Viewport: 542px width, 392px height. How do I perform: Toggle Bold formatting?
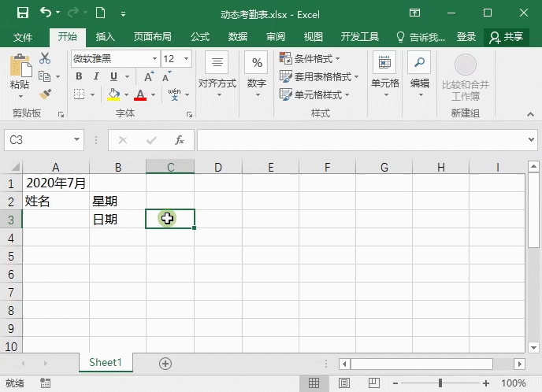tap(79, 76)
